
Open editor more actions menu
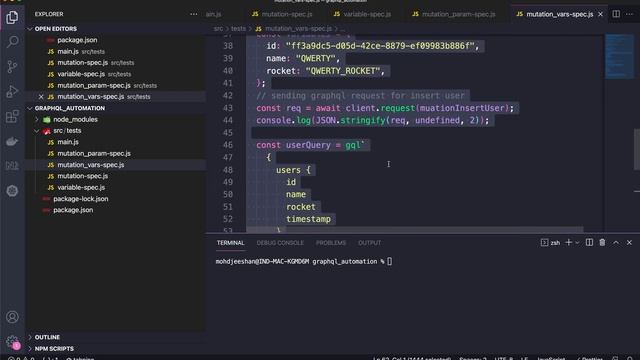(629, 14)
